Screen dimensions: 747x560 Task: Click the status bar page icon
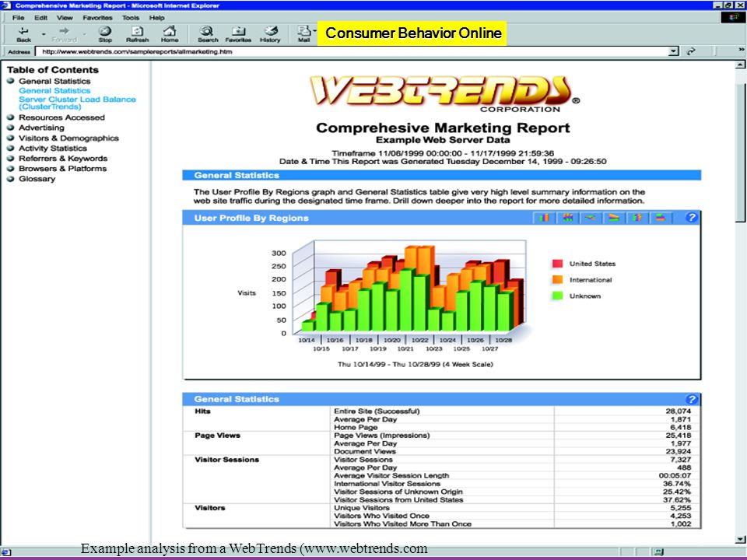pyautogui.click(x=6, y=552)
